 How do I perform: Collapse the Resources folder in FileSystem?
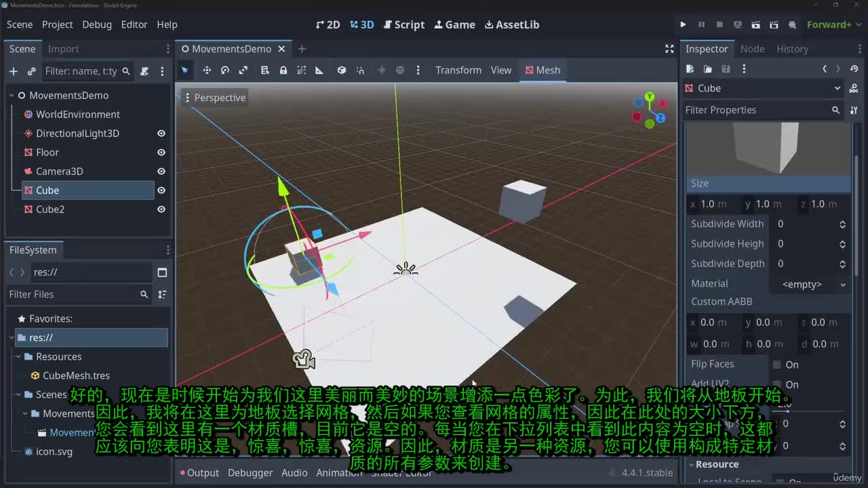click(18, 357)
